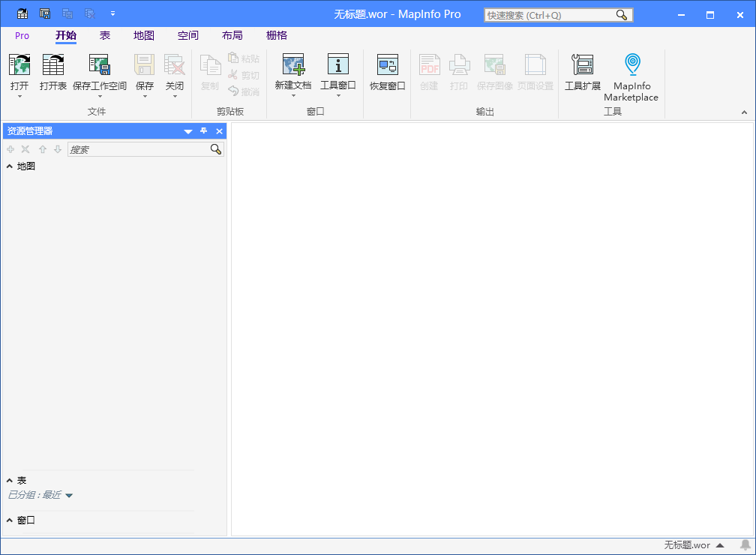Collapse the 表 section
The height and width of the screenshot is (555, 756).
pos(10,481)
